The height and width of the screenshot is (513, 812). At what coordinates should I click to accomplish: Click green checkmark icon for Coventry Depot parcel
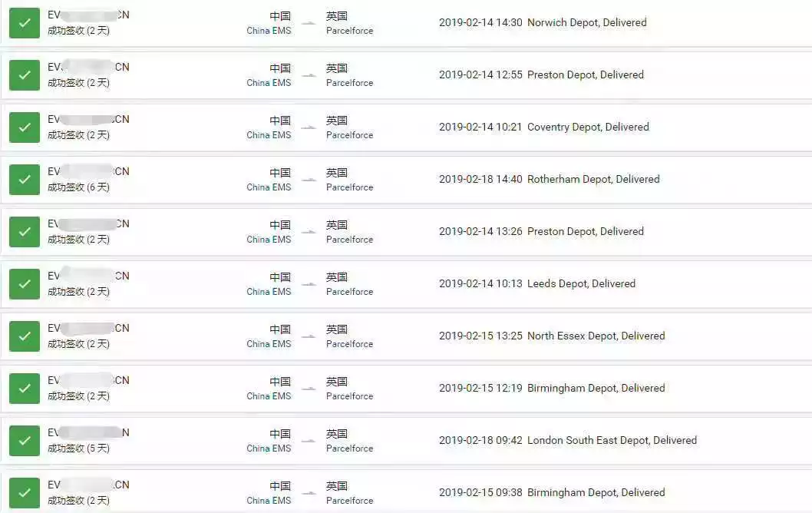pos(25,127)
